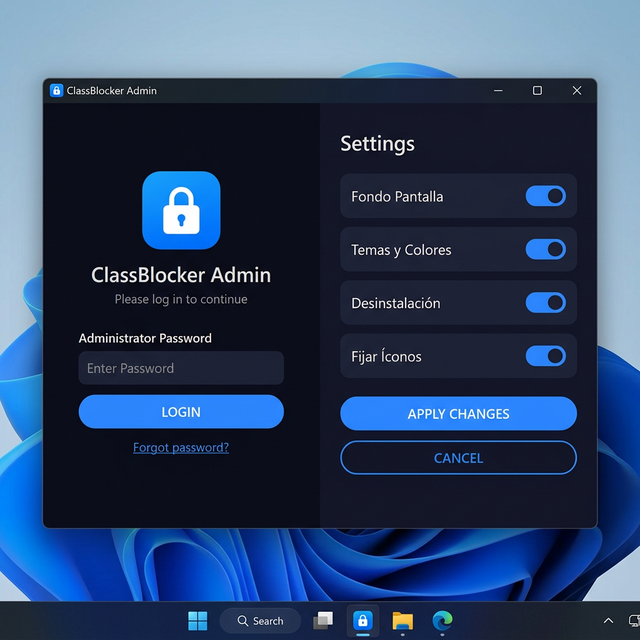This screenshot has width=640, height=640.
Task: Click the ClassBlocker lock icon in title bar
Action: (x=56, y=91)
